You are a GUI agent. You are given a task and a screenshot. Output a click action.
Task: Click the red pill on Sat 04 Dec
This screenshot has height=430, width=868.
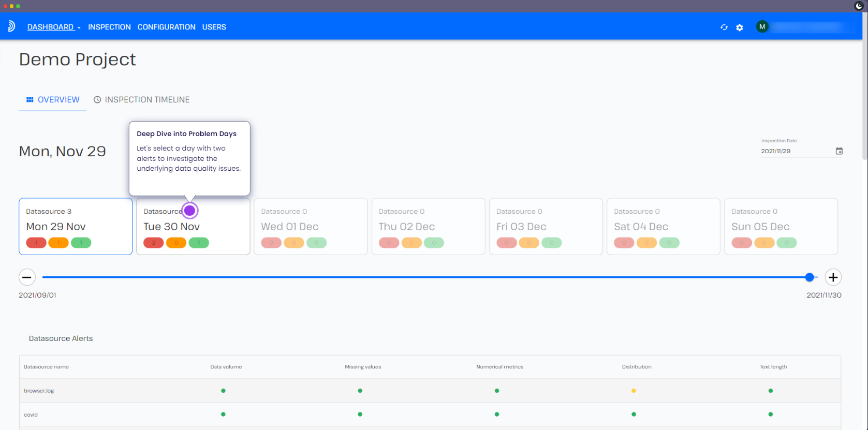624,243
